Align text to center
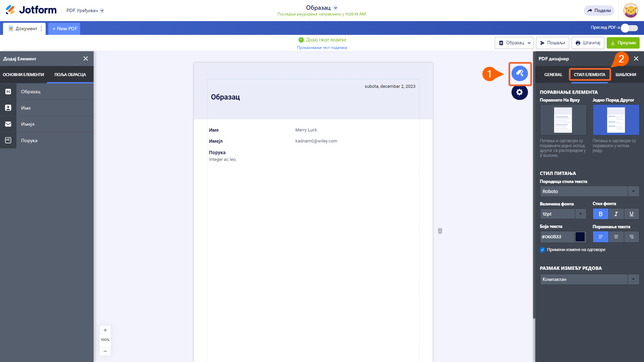Screen dimensions: 644x362 tap(616, 237)
